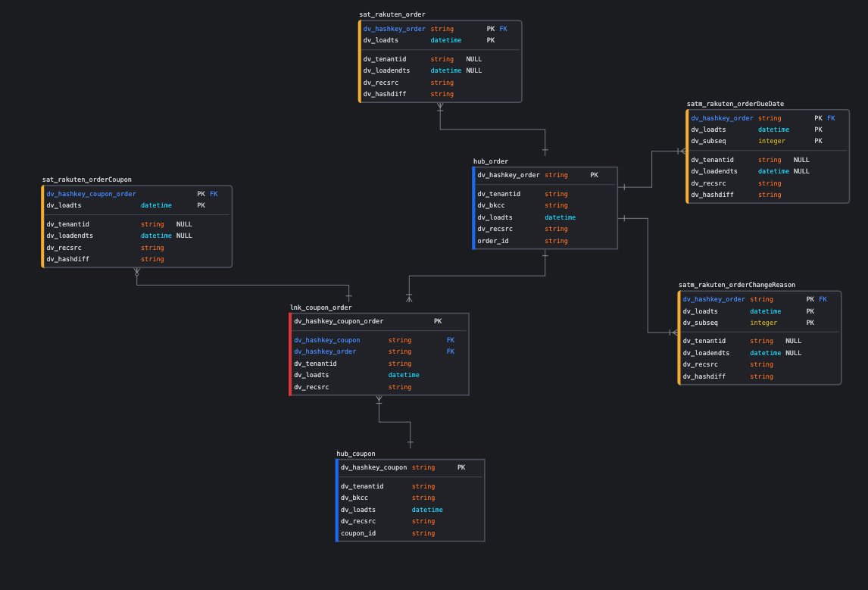Click crow's foot connector under sat_rakuten_order
The width and height of the screenshot is (868, 590).
tap(440, 108)
